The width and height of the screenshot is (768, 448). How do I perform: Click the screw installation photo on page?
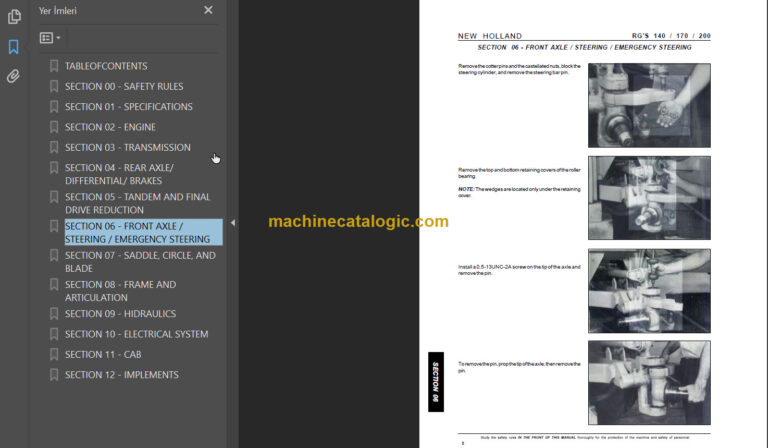[x=649, y=291]
